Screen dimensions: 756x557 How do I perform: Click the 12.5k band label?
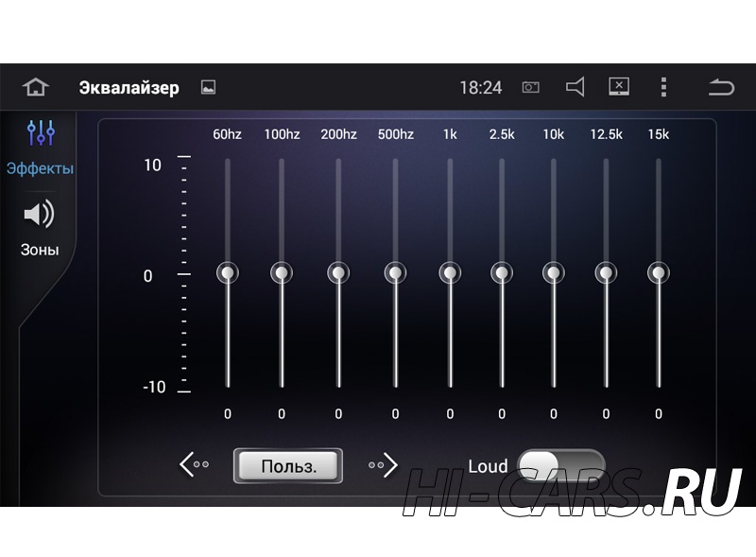pyautogui.click(x=607, y=134)
